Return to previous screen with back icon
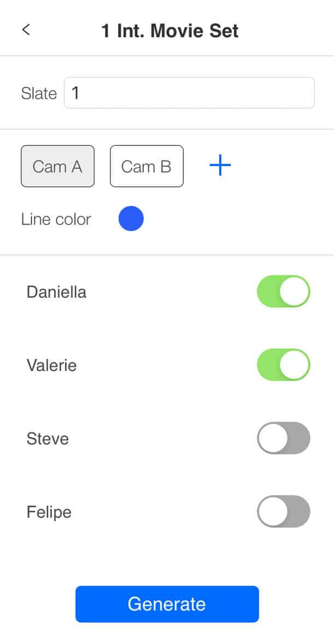Screen dimensions: 334x644 point(26,30)
